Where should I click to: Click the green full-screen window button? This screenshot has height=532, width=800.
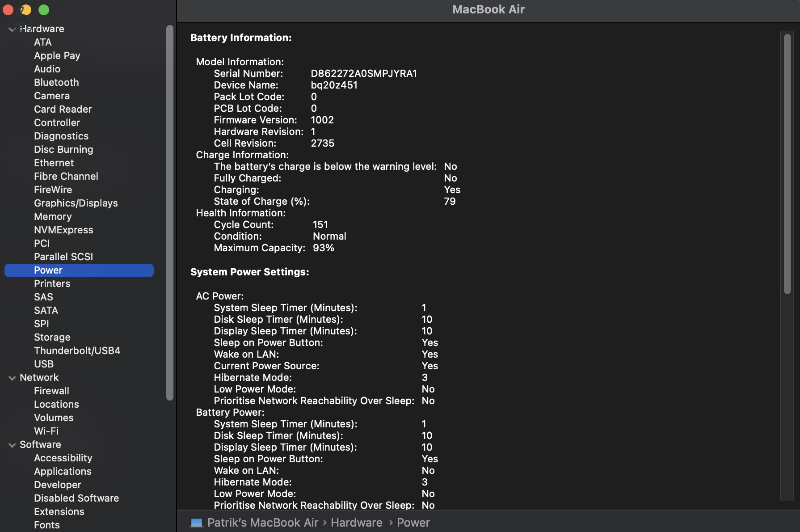point(44,9)
